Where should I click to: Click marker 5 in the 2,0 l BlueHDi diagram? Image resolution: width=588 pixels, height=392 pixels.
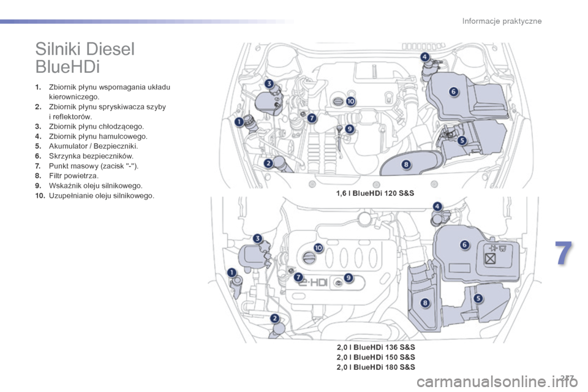478,299
